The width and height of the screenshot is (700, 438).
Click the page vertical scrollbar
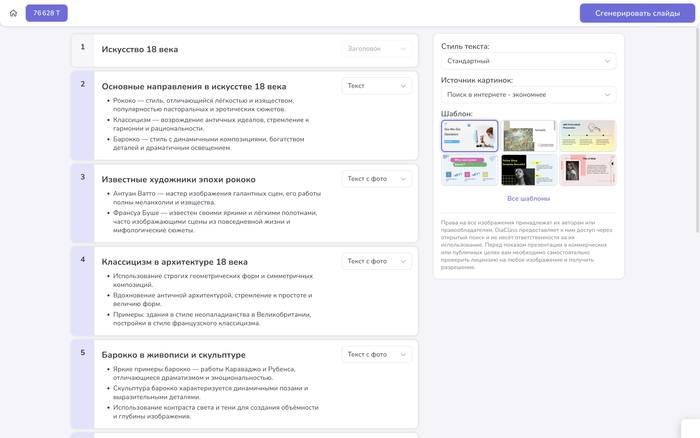698,129
